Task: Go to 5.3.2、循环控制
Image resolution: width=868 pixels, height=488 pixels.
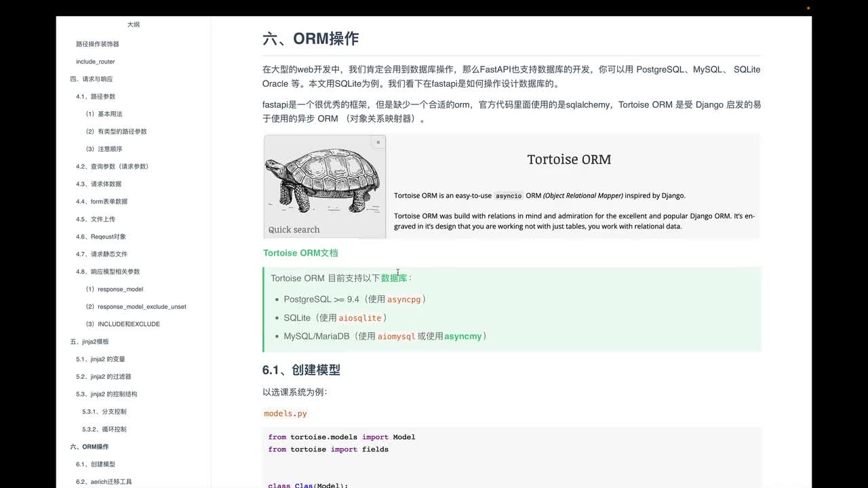Action: (104, 429)
